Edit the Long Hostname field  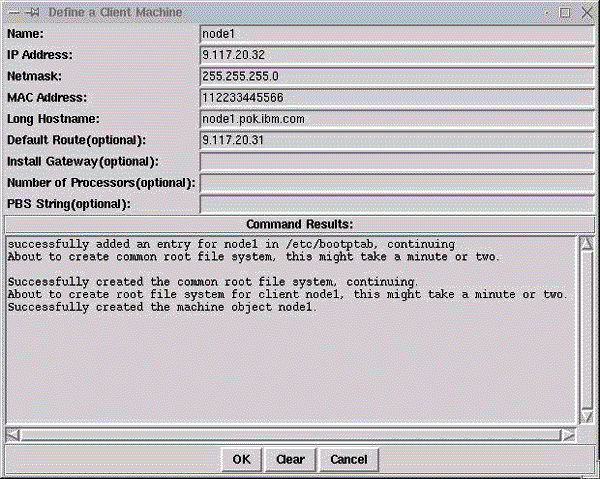397,118
